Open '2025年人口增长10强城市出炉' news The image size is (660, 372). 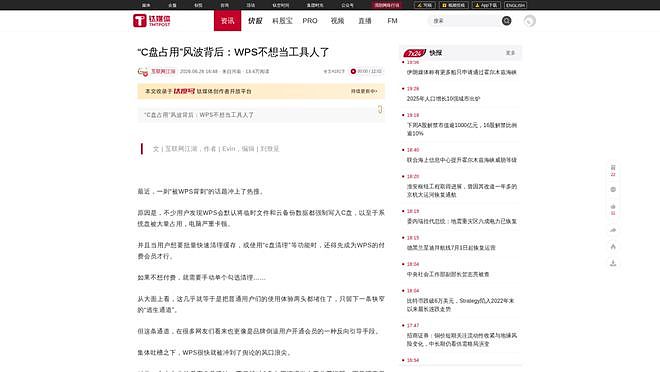443,98
